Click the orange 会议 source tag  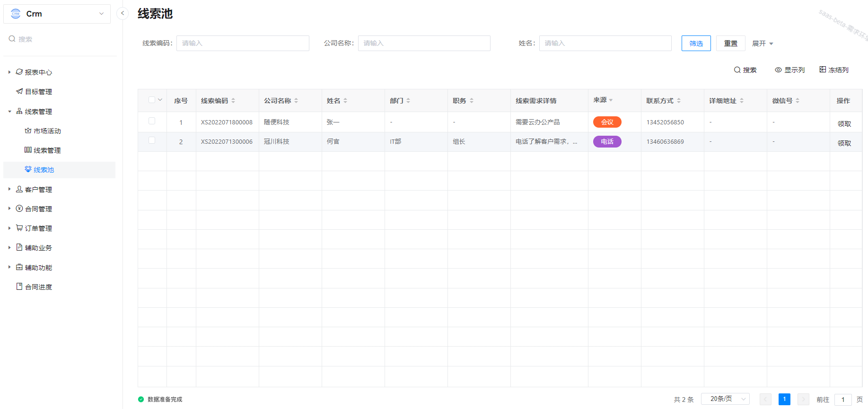[607, 122]
